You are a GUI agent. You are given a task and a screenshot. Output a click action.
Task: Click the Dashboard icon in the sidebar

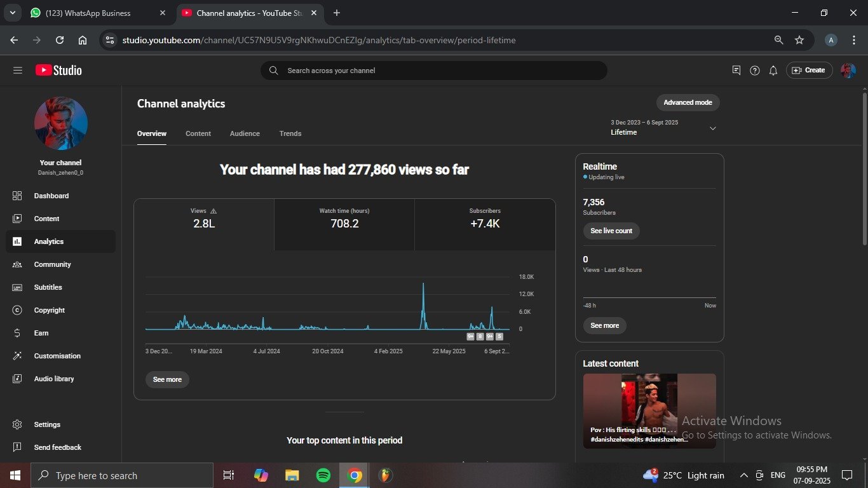tap(17, 196)
